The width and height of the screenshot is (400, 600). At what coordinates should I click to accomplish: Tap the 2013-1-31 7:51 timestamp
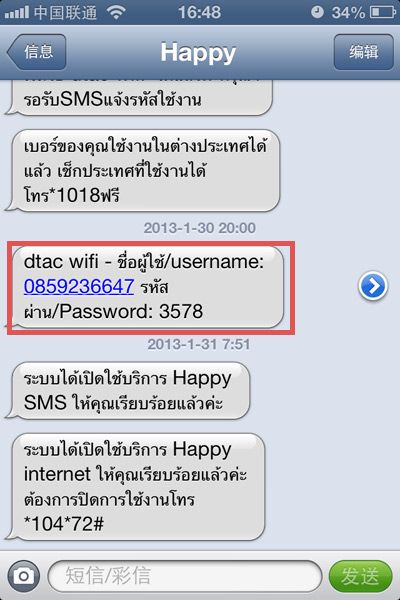pyautogui.click(x=199, y=344)
